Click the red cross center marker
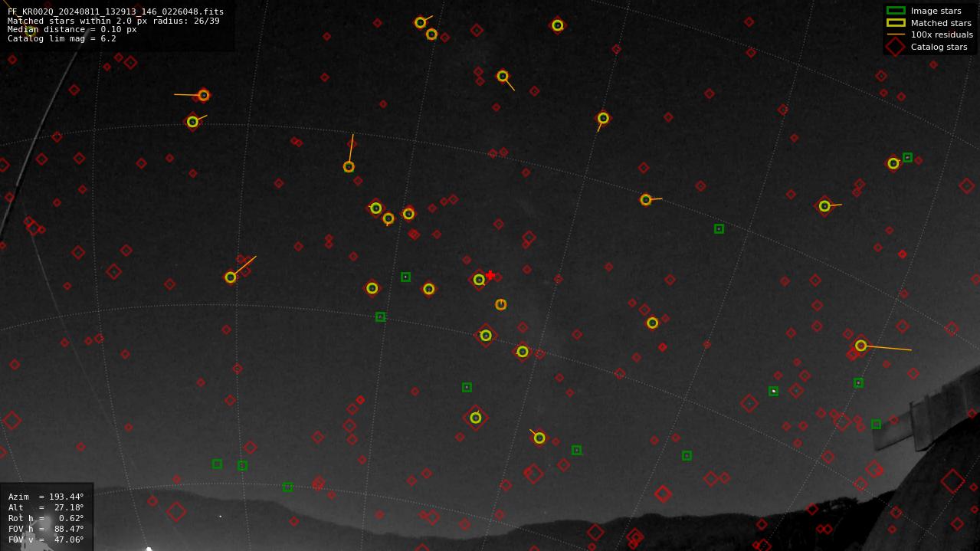 point(490,275)
